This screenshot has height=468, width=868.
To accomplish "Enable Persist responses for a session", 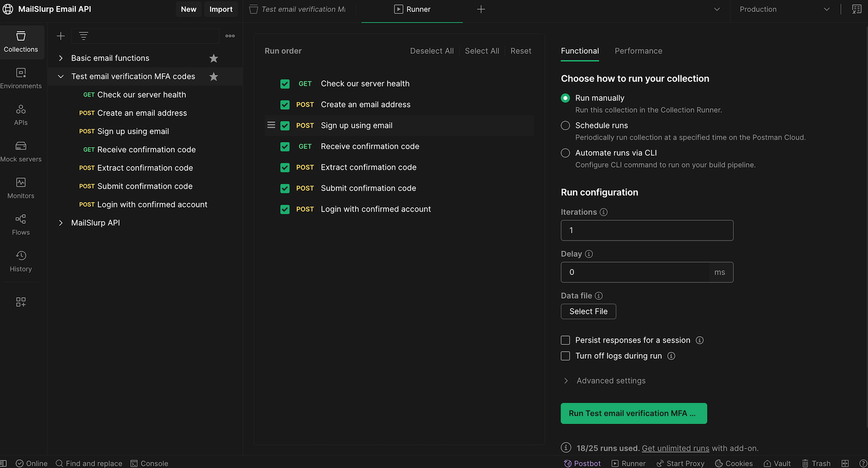I will point(565,340).
